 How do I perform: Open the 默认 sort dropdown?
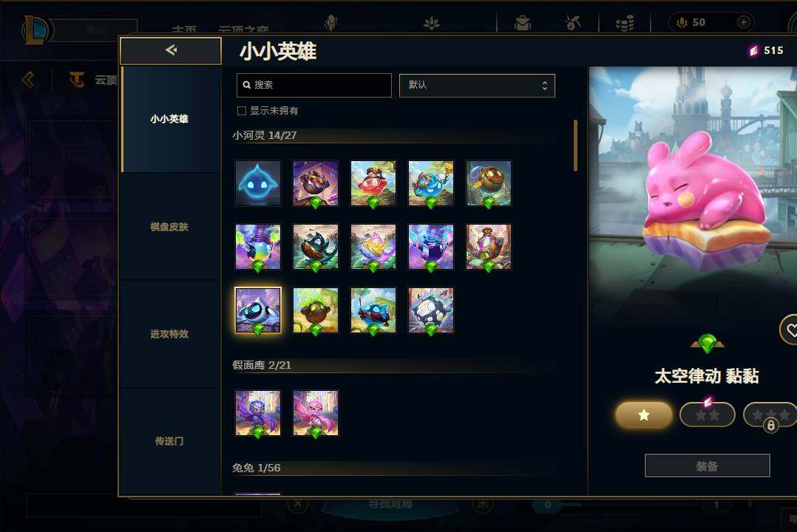click(x=477, y=86)
